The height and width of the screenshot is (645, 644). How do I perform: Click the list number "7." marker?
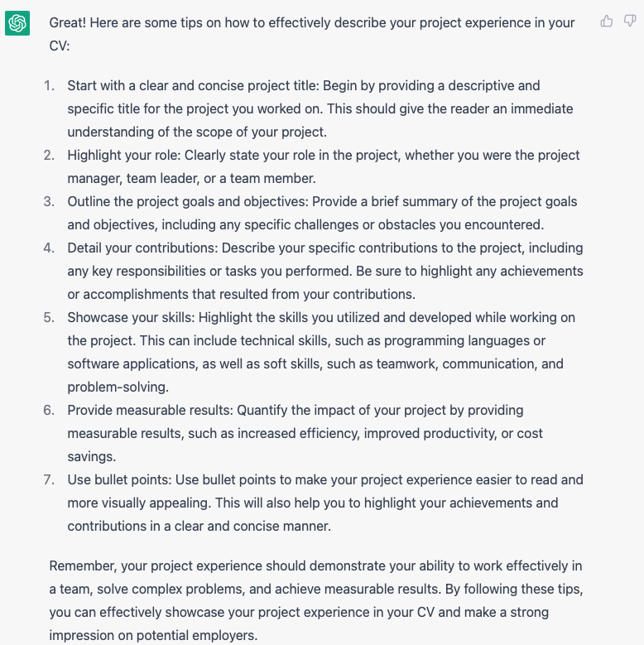tap(49, 479)
